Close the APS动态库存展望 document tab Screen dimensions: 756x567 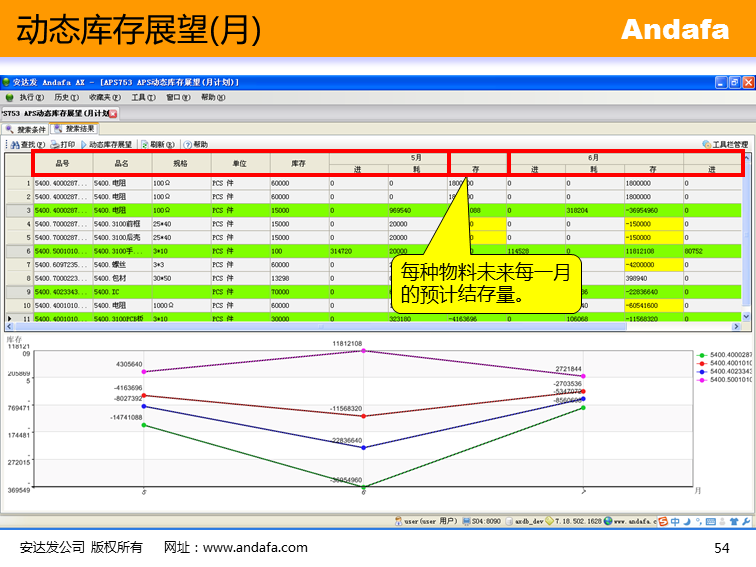point(113,113)
